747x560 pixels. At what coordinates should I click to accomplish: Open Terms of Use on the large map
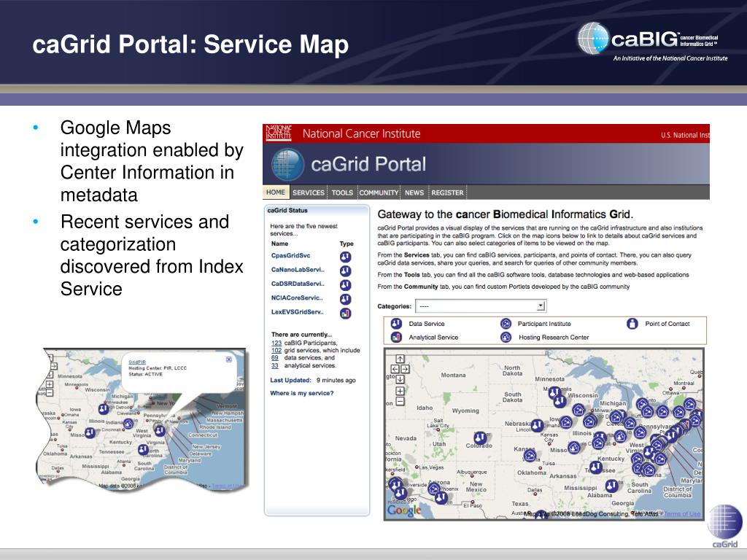682,514
